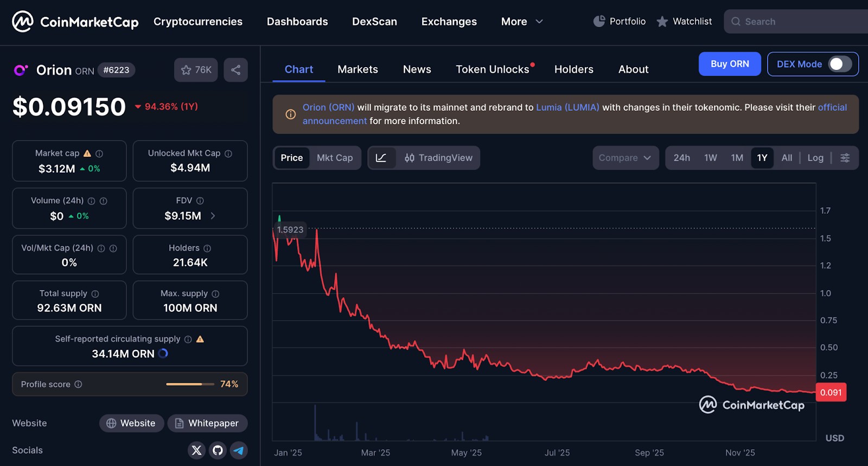Viewport: 868px width, 466px height.
Task: Follow the Lumia (LUMIA) link
Action: pyautogui.click(x=567, y=107)
